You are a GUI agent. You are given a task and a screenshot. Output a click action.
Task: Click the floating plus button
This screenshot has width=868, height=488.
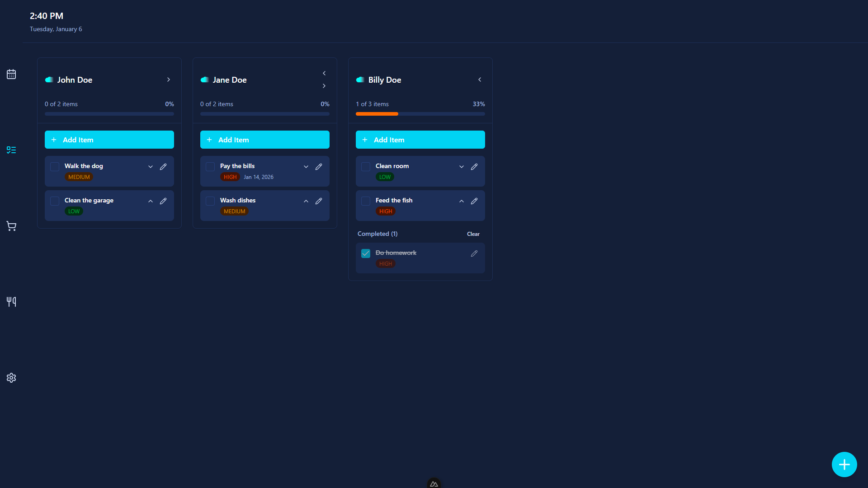(x=844, y=465)
